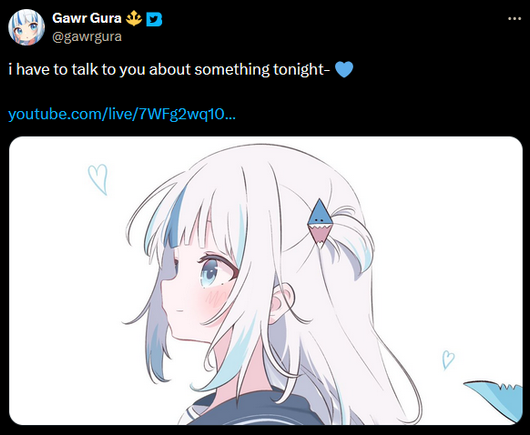
Task: Open the attached anime illustration image
Action: point(266,280)
